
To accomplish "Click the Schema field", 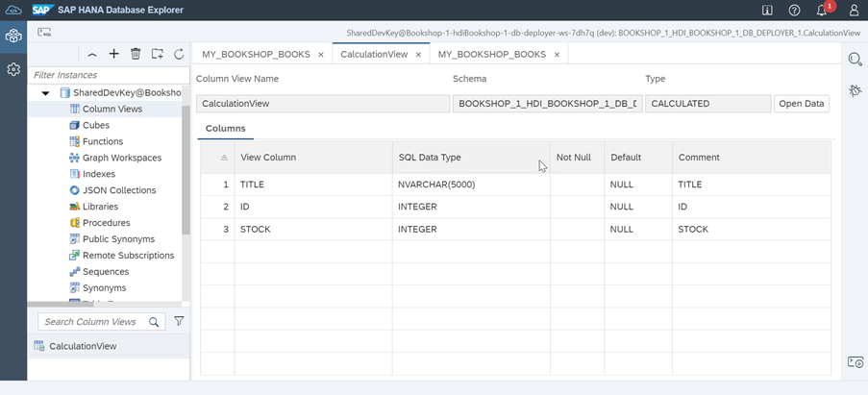I will click(548, 104).
